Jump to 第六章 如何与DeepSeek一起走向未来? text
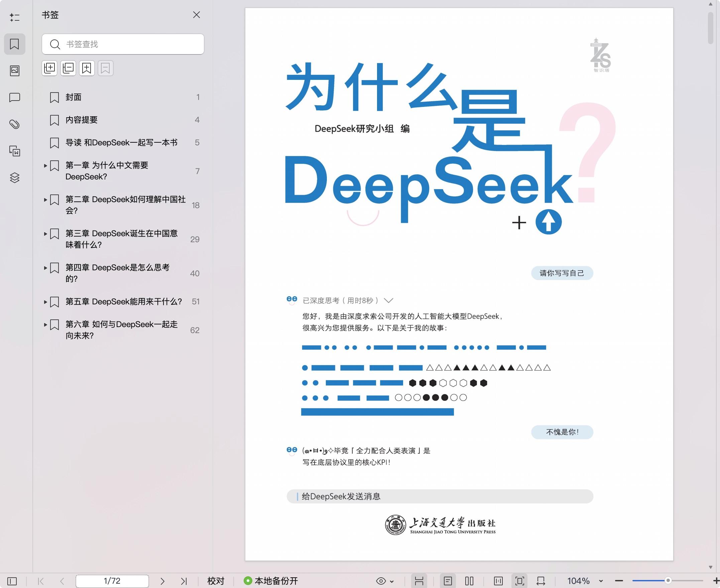This screenshot has height=588, width=720. point(121,330)
